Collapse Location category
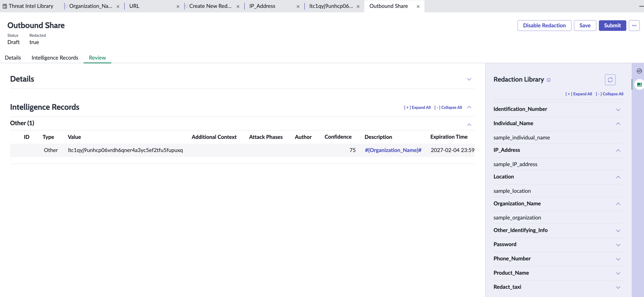 coord(618,177)
